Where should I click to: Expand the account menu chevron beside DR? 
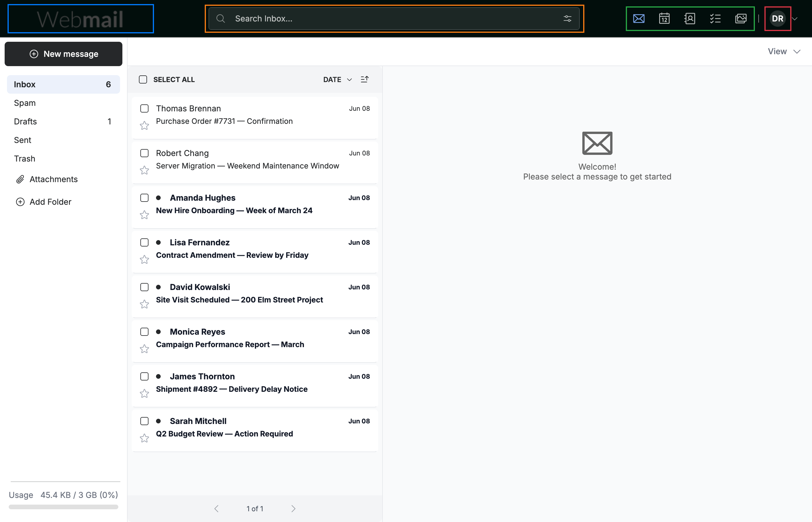[x=795, y=19]
